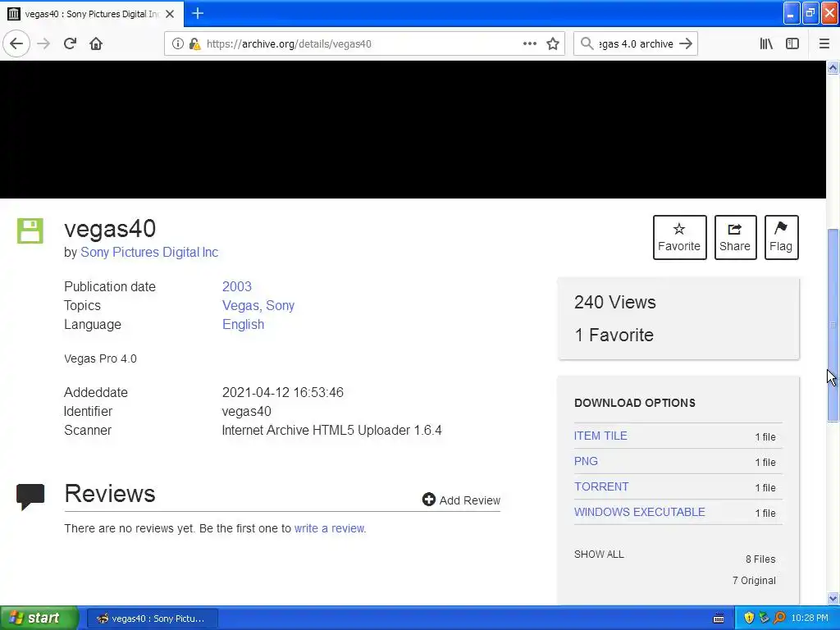Image resolution: width=840 pixels, height=630 pixels.
Task: Open the Windows Start menu
Action: click(x=39, y=619)
